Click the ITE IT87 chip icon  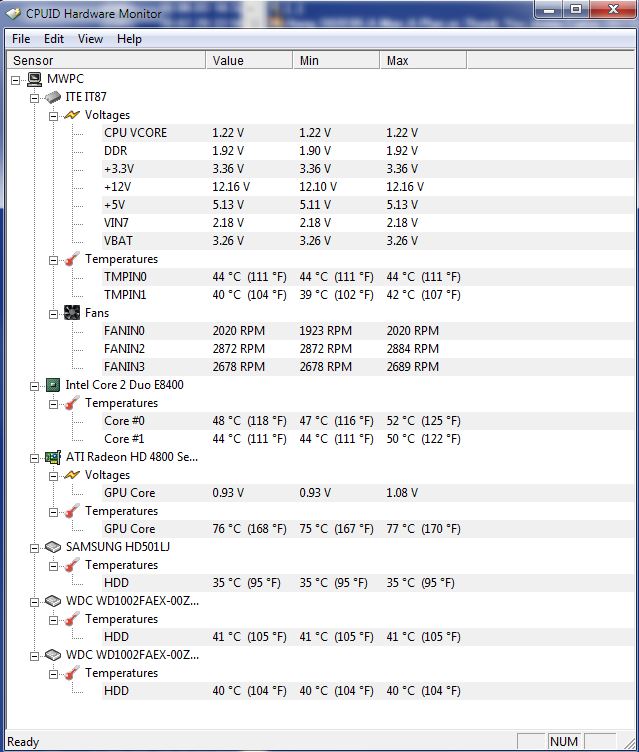[52, 97]
